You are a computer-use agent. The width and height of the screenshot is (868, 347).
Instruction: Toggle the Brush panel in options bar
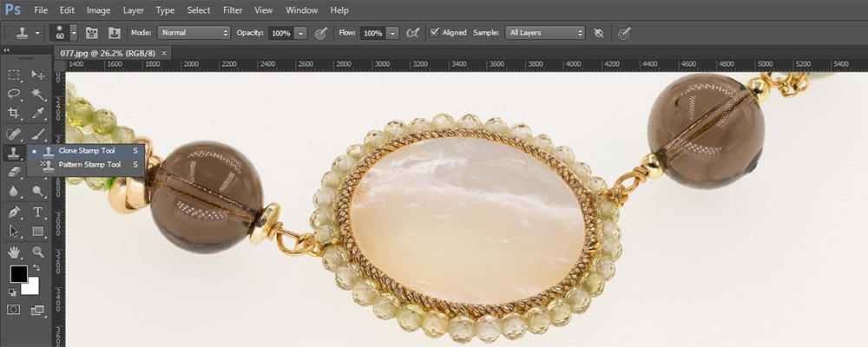click(x=92, y=33)
